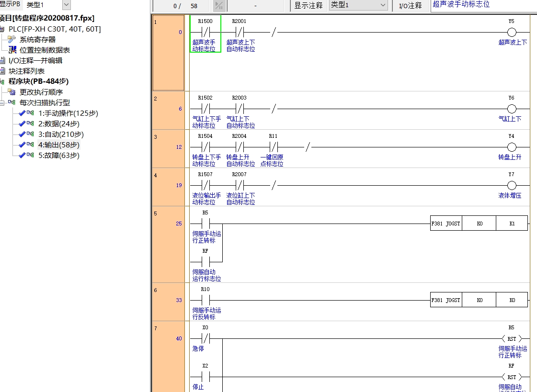The width and height of the screenshot is (537, 392).
Task: Open program block 1:手动操作(125步)
Action: pyautogui.click(x=68, y=113)
